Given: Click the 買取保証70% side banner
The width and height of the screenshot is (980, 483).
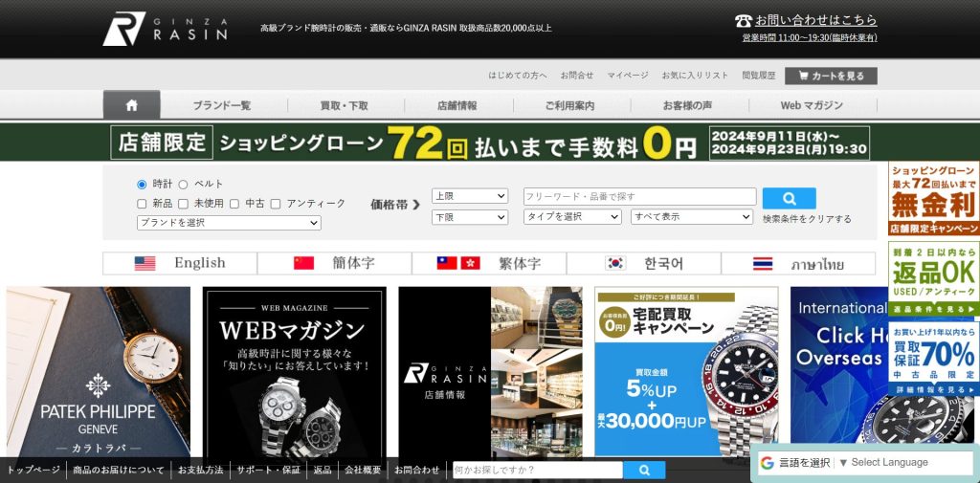Looking at the screenshot, I should pyautogui.click(x=934, y=359).
